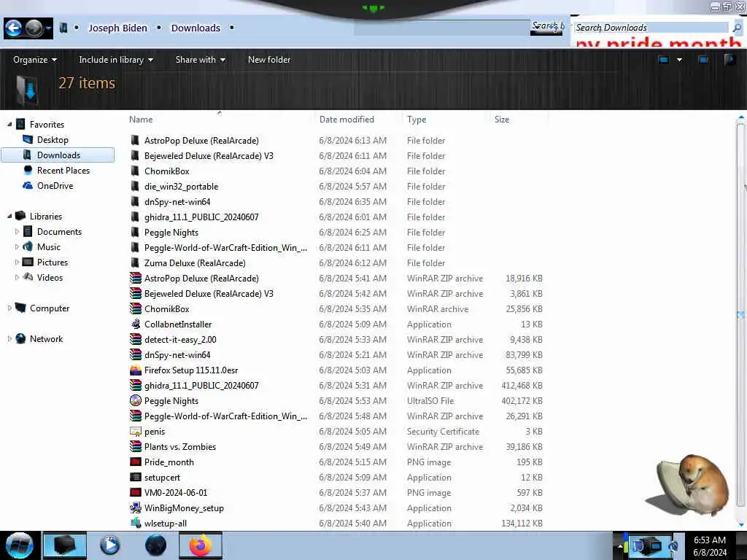The width and height of the screenshot is (747, 560).
Task: Select the Peggle Nights UltraISO file icon
Action: pyautogui.click(x=135, y=400)
